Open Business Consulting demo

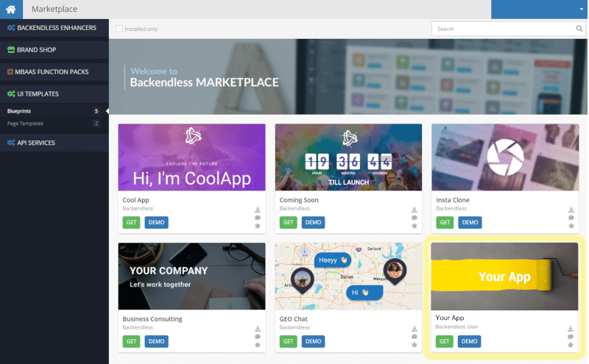156,341
